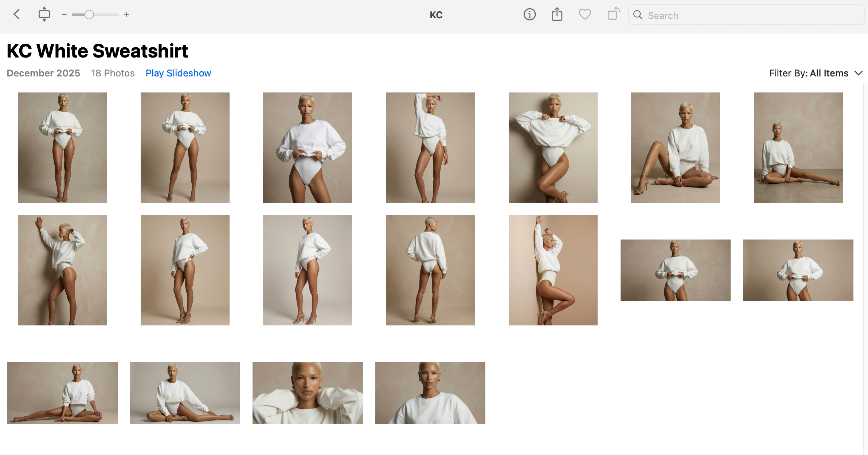Click the Share icon in the toolbar
The height and width of the screenshot is (455, 868).
(x=556, y=15)
